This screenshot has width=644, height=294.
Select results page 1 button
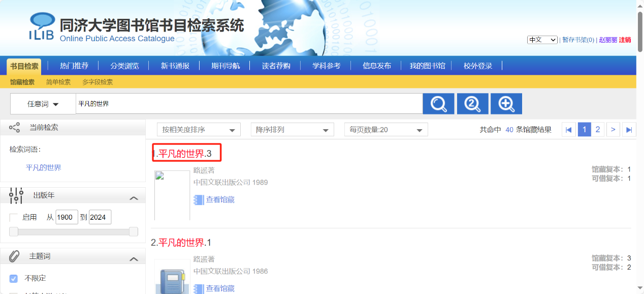click(x=584, y=130)
